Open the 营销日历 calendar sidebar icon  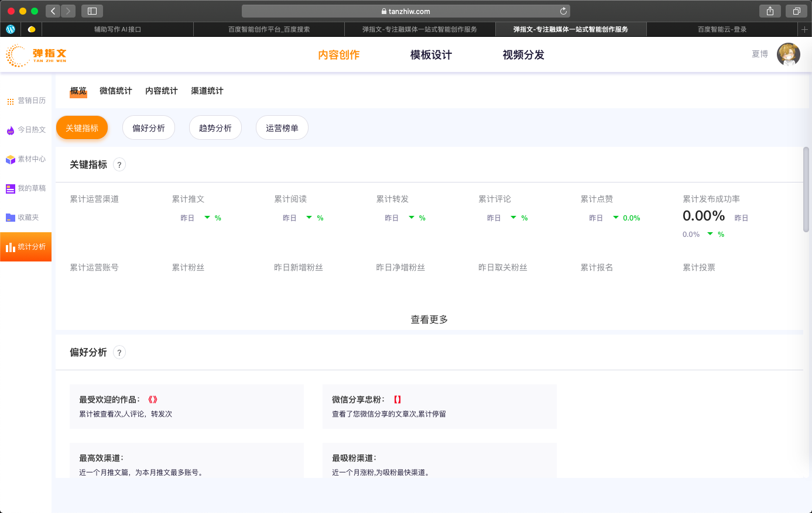[11, 101]
